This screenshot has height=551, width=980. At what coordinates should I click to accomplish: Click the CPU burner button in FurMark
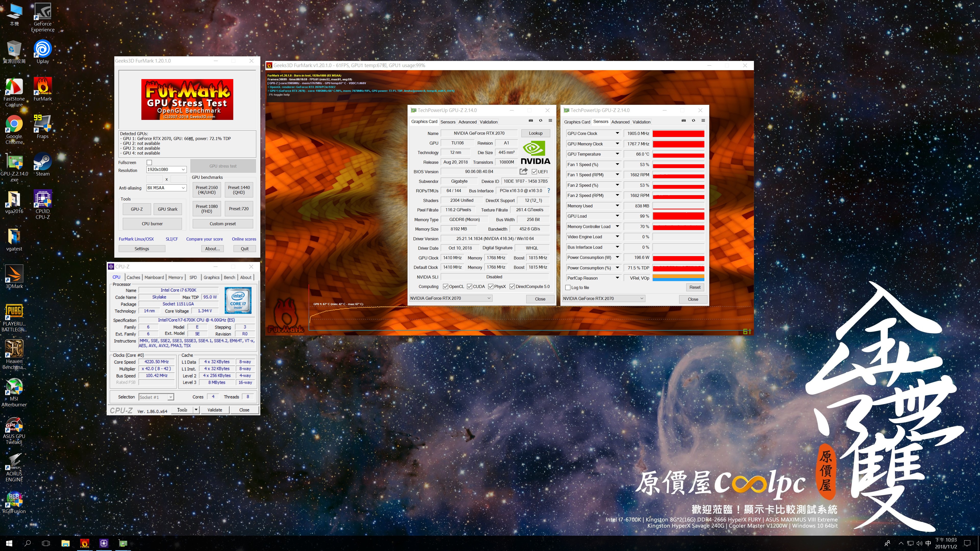152,224
